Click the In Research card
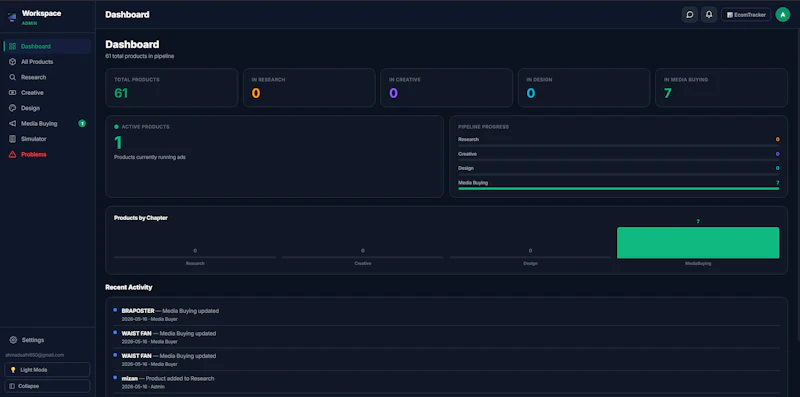The width and height of the screenshot is (800, 397). click(x=309, y=88)
